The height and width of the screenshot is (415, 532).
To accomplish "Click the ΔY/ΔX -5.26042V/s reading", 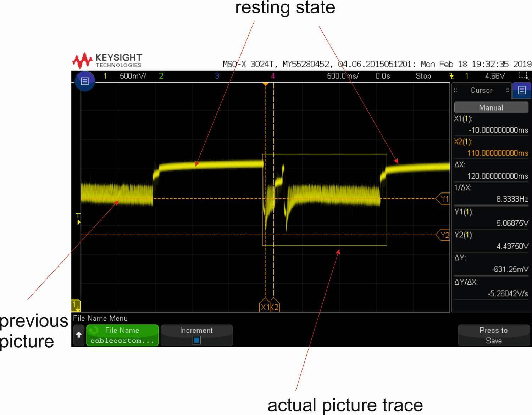I will pyautogui.click(x=508, y=293).
